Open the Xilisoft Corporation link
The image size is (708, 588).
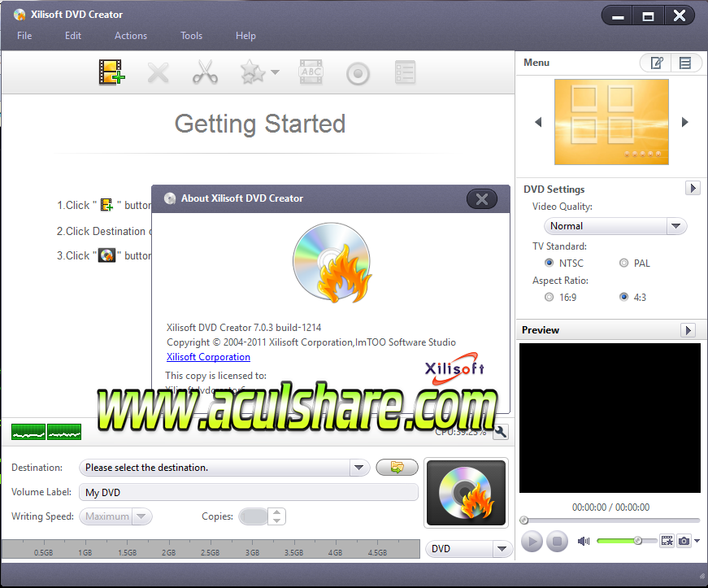pos(208,357)
